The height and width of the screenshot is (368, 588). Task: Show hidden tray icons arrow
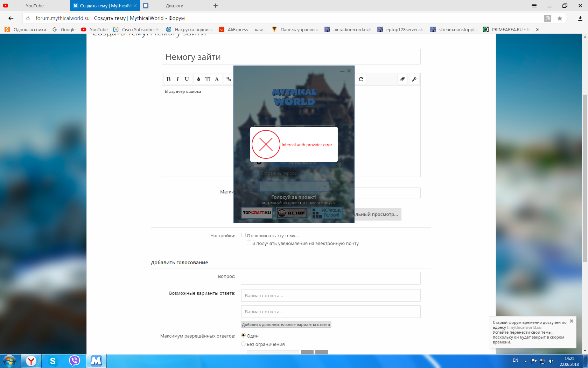(x=525, y=361)
